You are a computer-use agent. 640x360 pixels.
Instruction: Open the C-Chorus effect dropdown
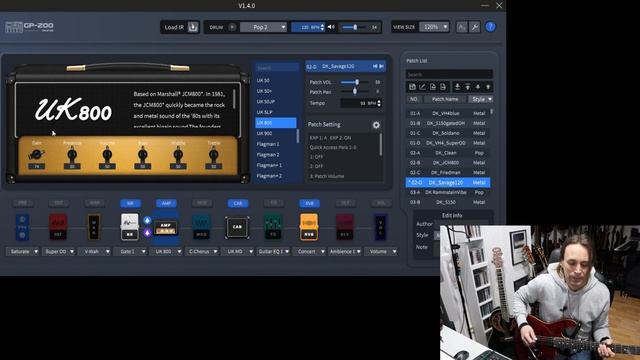[x=202, y=251]
